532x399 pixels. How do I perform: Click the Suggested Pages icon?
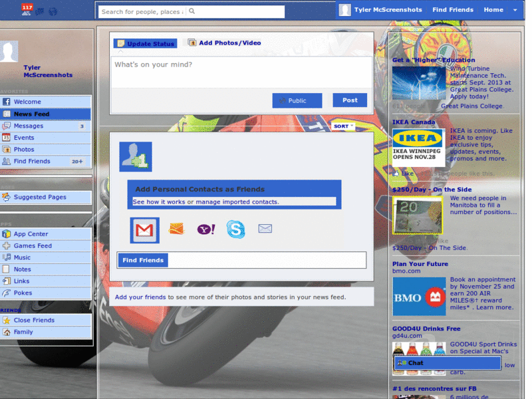[x=6, y=197]
